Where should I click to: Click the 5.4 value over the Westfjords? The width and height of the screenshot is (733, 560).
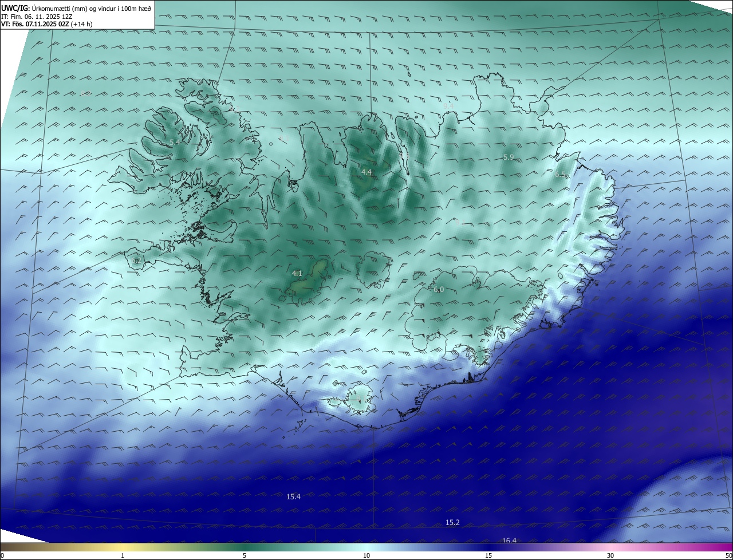(175, 142)
